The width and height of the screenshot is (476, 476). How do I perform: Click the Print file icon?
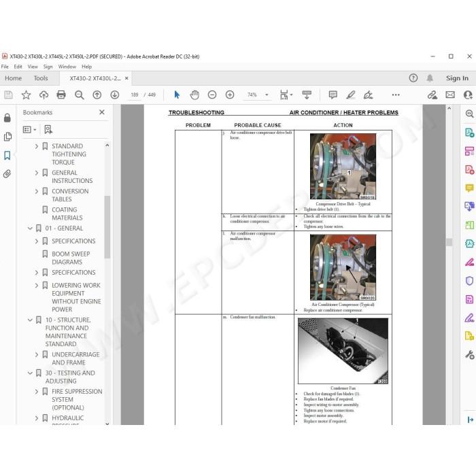[x=61, y=95]
